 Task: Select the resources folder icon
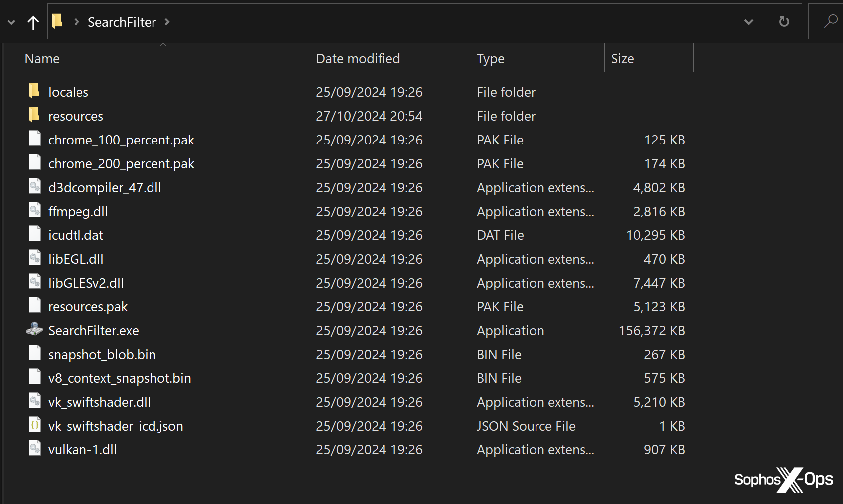[x=34, y=115]
